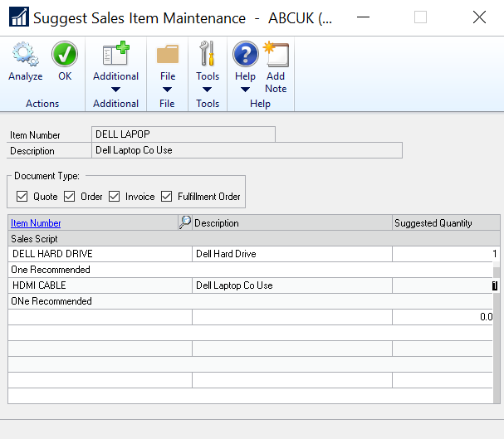Toggle the Fulfillment Order checkbox
The image size is (504, 439).
coord(167,196)
